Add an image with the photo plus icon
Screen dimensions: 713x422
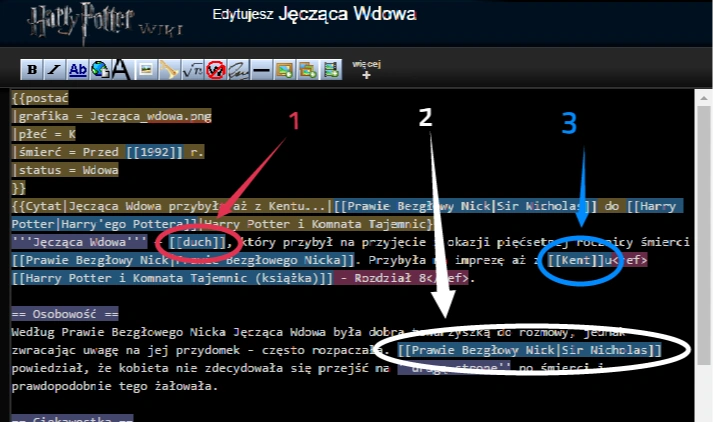(x=285, y=70)
